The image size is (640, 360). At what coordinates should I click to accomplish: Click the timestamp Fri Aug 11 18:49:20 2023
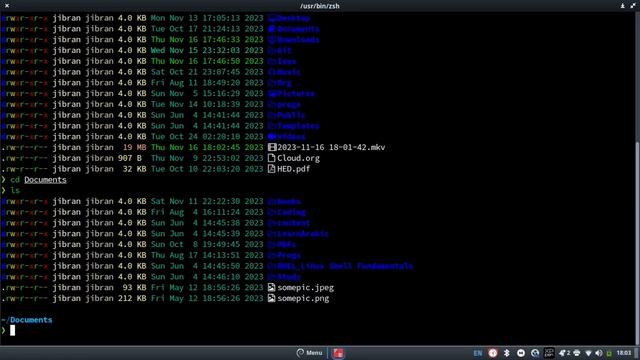(207, 82)
